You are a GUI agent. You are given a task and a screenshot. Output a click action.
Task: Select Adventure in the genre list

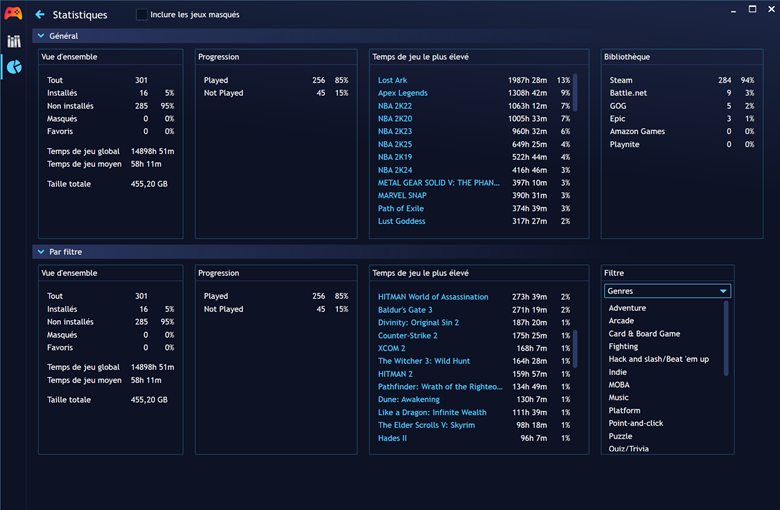point(627,308)
